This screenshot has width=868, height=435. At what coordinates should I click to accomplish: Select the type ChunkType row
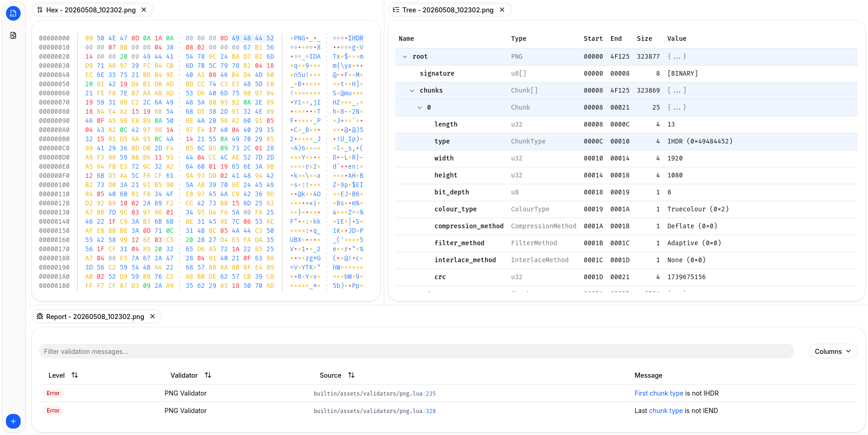626,141
